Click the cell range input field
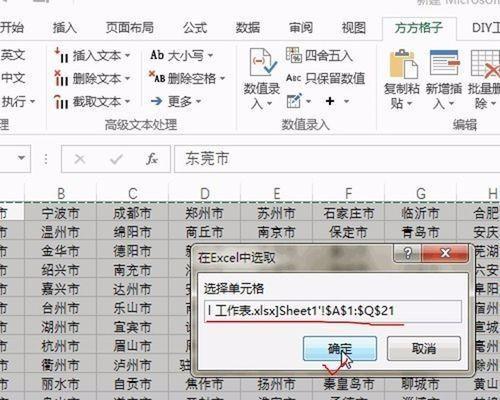500x400 pixels. coord(333,311)
